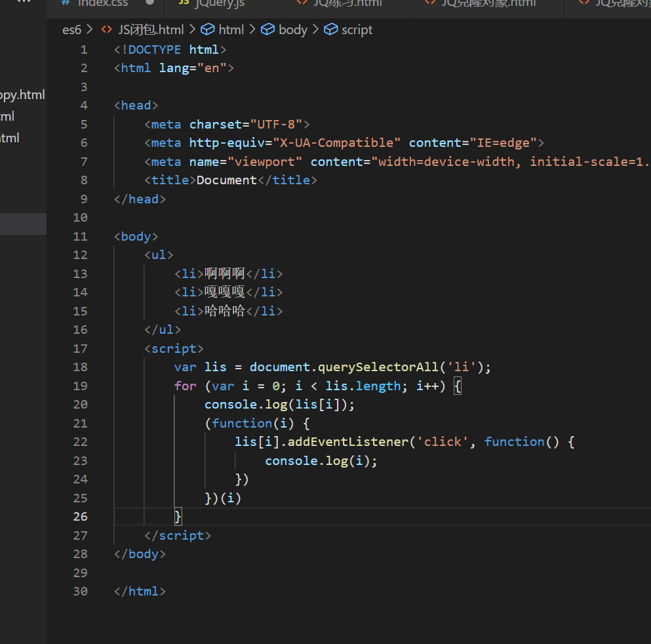The width and height of the screenshot is (651, 644).
Task: Select line 19 by clicking its line number
Action: pyautogui.click(x=80, y=386)
